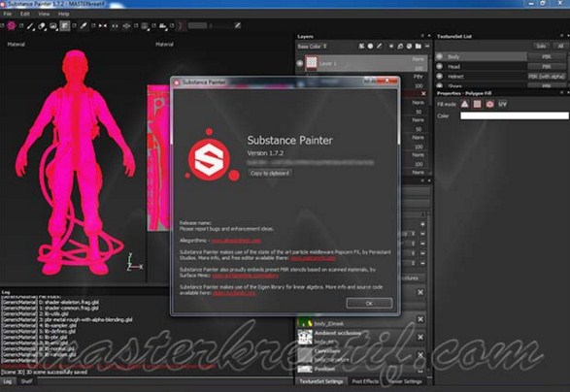570x392 pixels.
Task: Open the Edit menu
Action: pyautogui.click(x=24, y=14)
